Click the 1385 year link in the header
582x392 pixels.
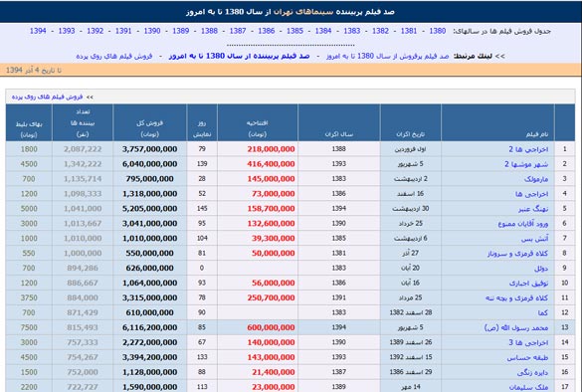[294, 31]
